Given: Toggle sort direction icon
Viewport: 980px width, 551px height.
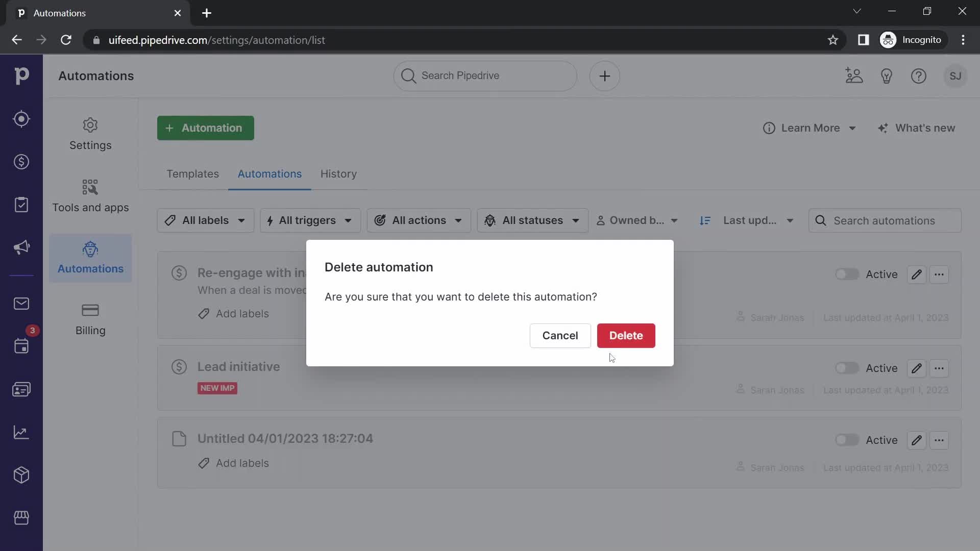Looking at the screenshot, I should coord(705,220).
